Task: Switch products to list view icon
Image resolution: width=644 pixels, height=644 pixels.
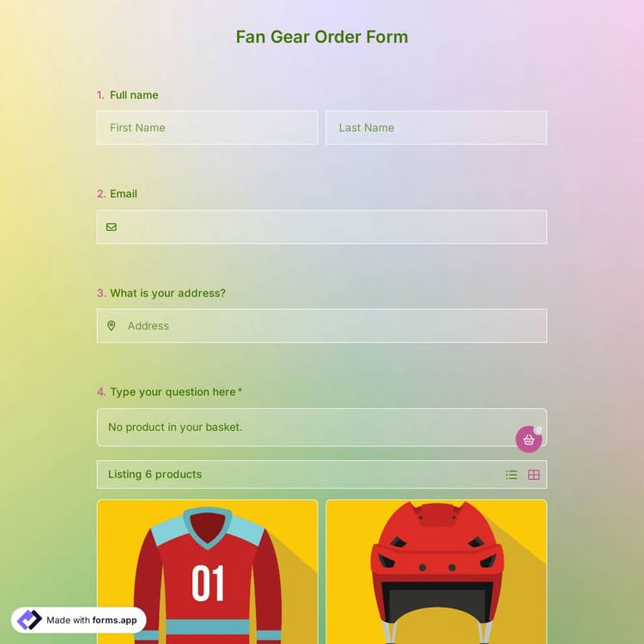Action: 512,475
